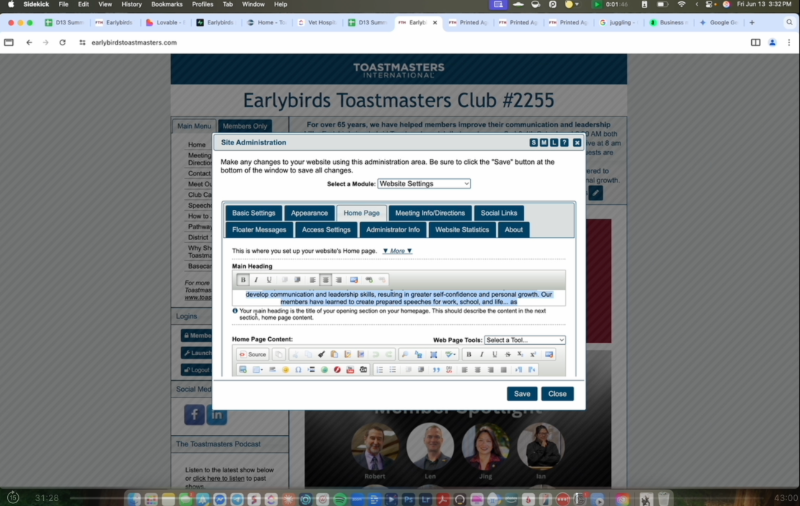
Task: Open the Meeting Info/Directions tab
Action: 430,213
